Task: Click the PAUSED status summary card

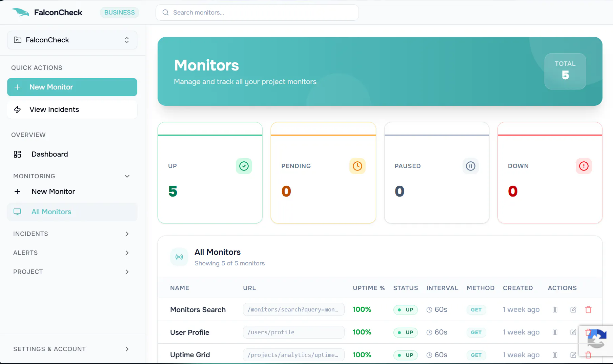Action: point(437,173)
